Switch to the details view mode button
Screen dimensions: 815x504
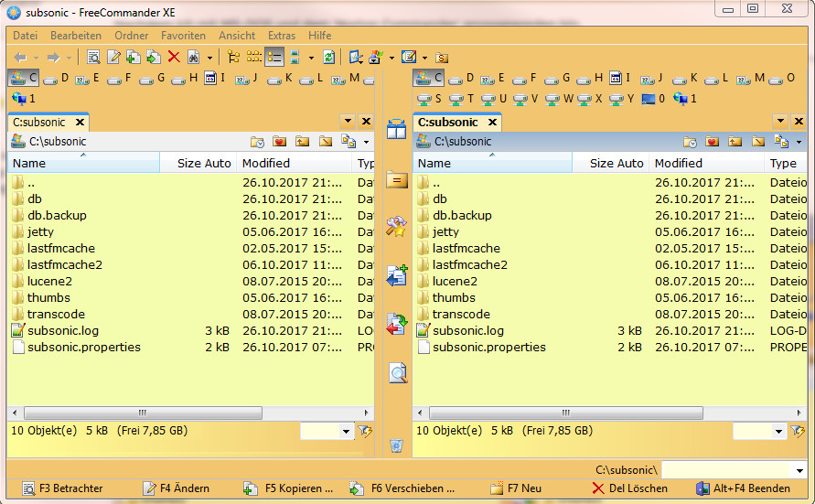click(x=274, y=57)
